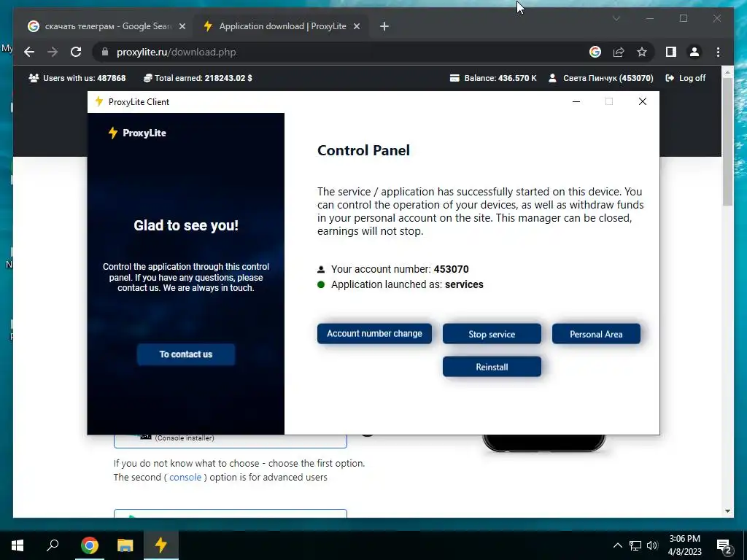Click the page vertical scrollbar thumb
The height and width of the screenshot is (560, 747).
pos(727,141)
